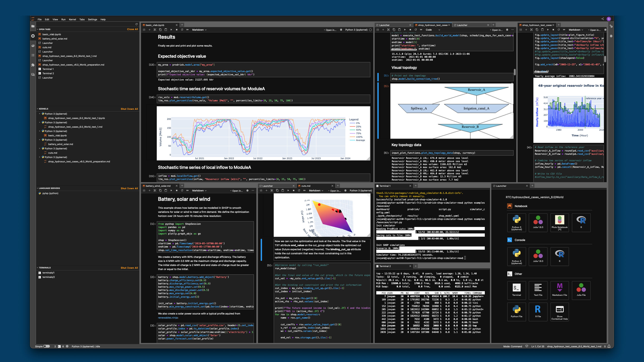Cut selected cells using the scissors icon
The height and width of the screenshot is (362, 644).
155,30
